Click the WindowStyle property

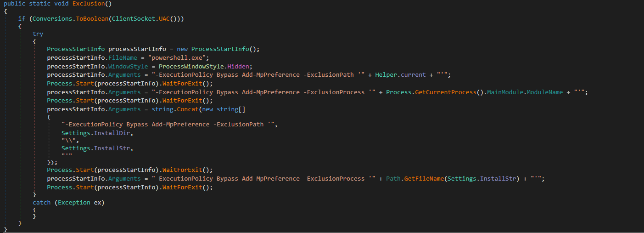(128, 66)
